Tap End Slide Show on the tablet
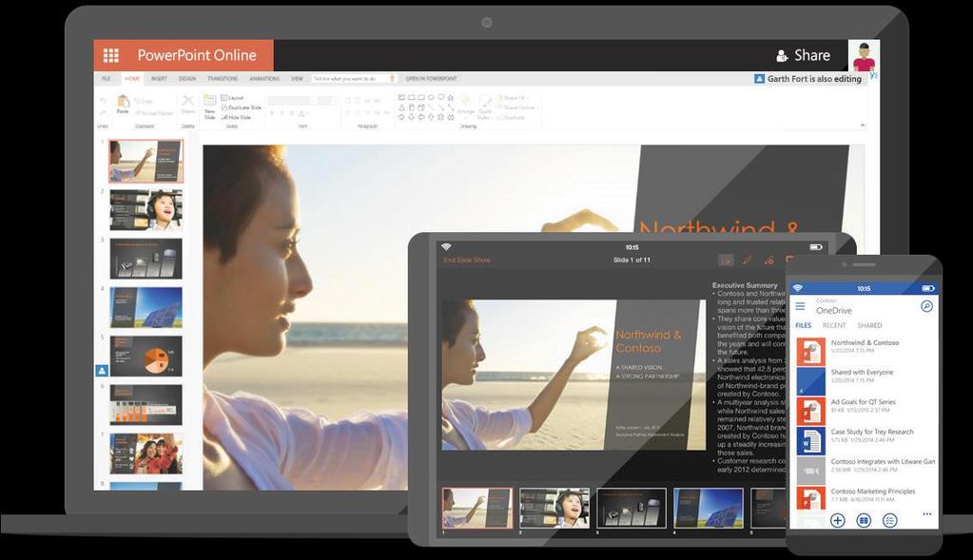 tap(467, 260)
